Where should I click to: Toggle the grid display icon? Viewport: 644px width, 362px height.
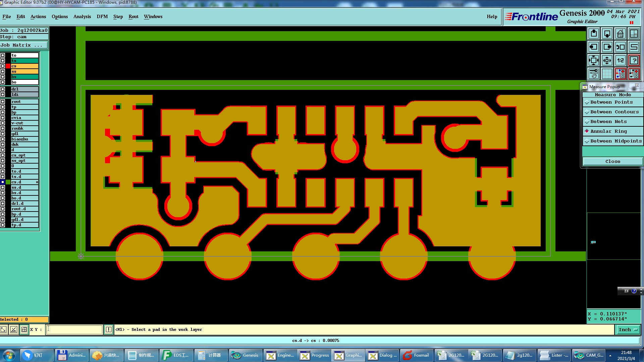(x=607, y=74)
